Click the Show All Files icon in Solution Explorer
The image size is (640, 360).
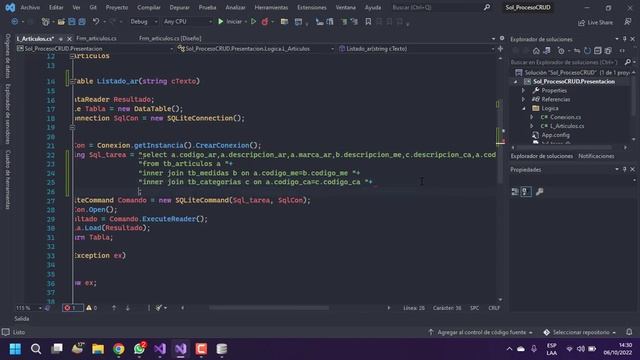coord(608,51)
